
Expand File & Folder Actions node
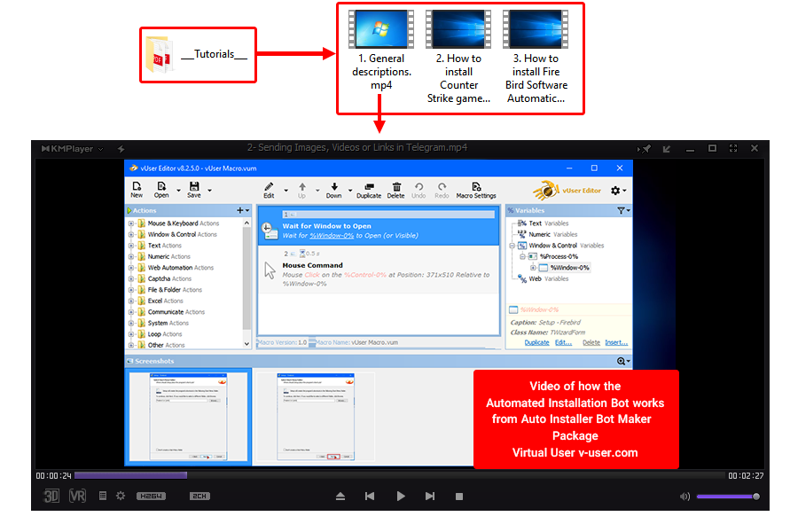[131, 290]
